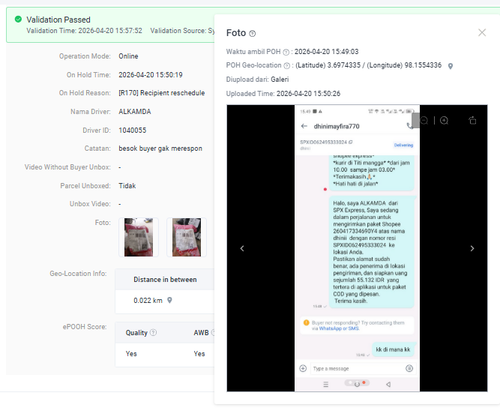
Task: Open map pin next to Longitude
Action: [x=450, y=66]
